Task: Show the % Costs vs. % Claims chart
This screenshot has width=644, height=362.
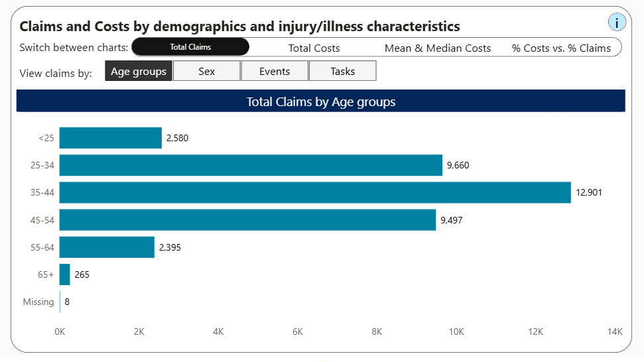Action: pos(561,48)
